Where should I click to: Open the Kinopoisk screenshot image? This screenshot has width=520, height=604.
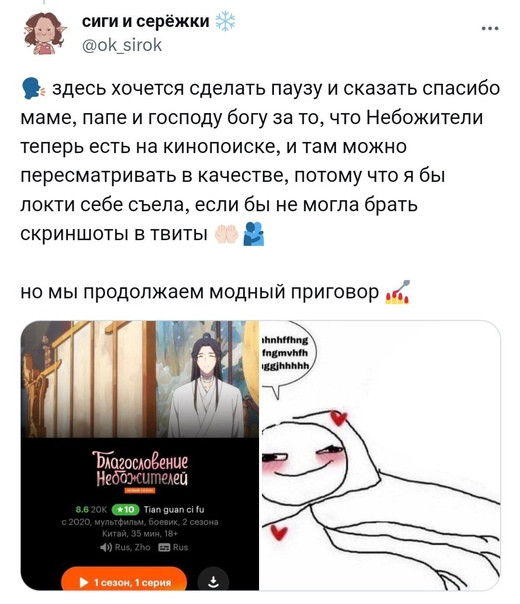(x=139, y=455)
